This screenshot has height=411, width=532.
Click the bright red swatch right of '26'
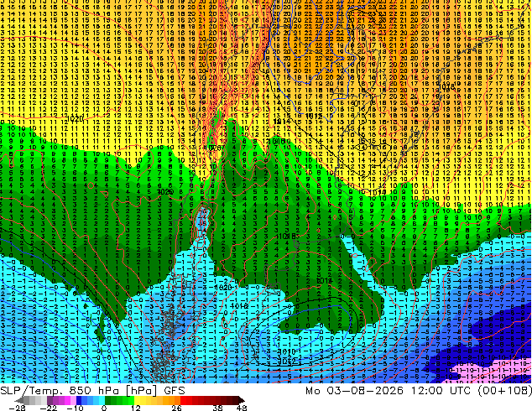(x=183, y=400)
